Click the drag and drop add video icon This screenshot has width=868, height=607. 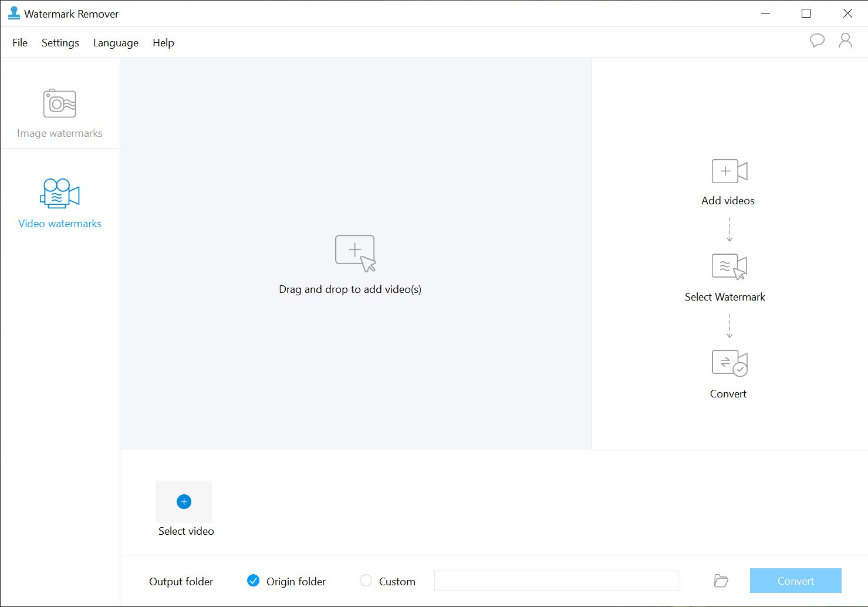[355, 253]
